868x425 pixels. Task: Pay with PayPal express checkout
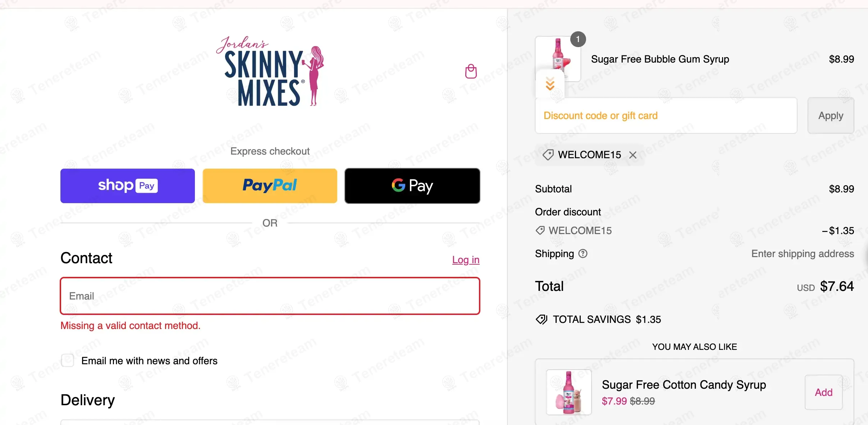pyautogui.click(x=270, y=186)
